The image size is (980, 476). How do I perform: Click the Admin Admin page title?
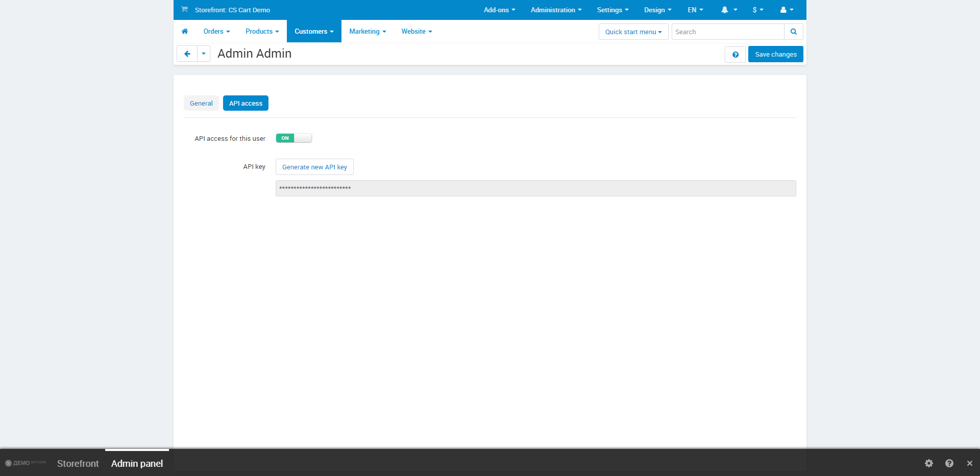(x=254, y=54)
